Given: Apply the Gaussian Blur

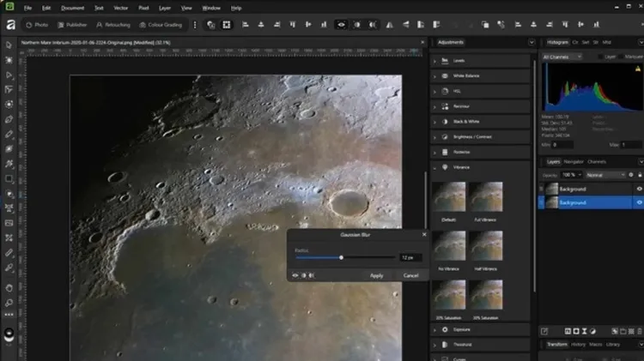Looking at the screenshot, I should tap(376, 275).
